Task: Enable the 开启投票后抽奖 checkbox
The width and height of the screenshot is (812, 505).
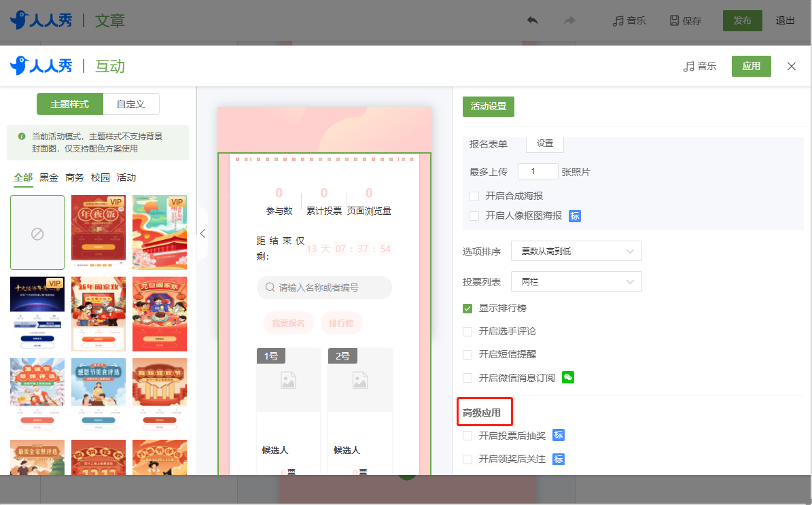Action: 467,436
